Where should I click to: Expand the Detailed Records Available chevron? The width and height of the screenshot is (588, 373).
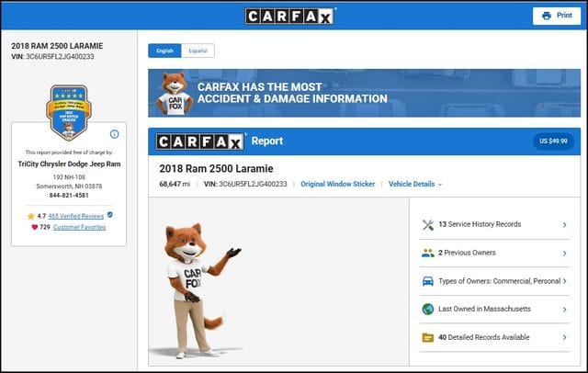tap(564, 337)
